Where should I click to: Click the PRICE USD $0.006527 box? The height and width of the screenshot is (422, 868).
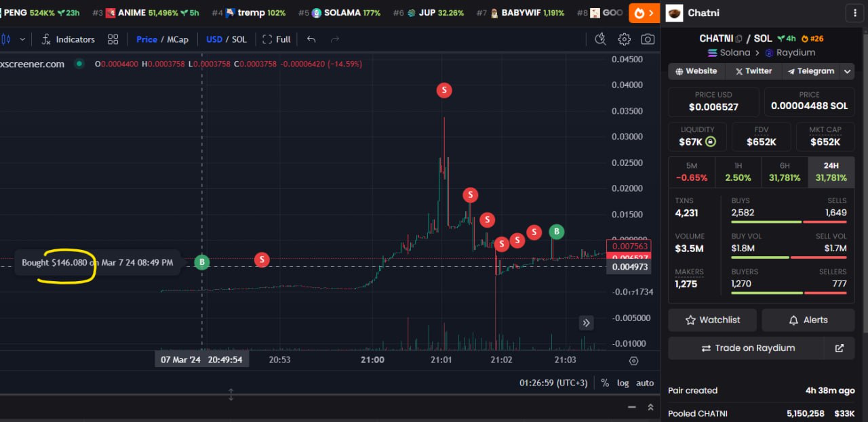pos(713,102)
